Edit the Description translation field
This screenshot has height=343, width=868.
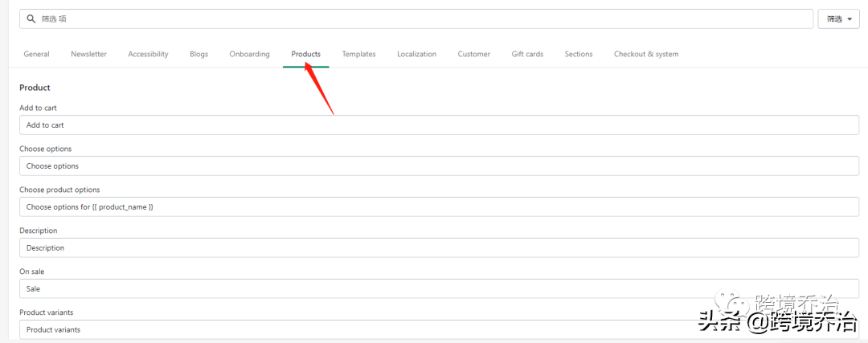click(439, 248)
